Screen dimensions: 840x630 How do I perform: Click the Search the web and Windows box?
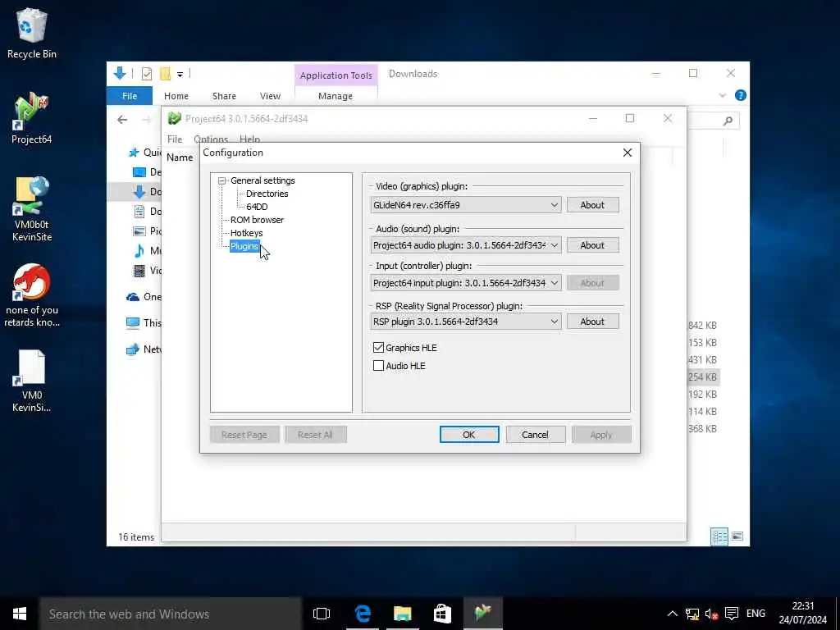pyautogui.click(x=171, y=614)
